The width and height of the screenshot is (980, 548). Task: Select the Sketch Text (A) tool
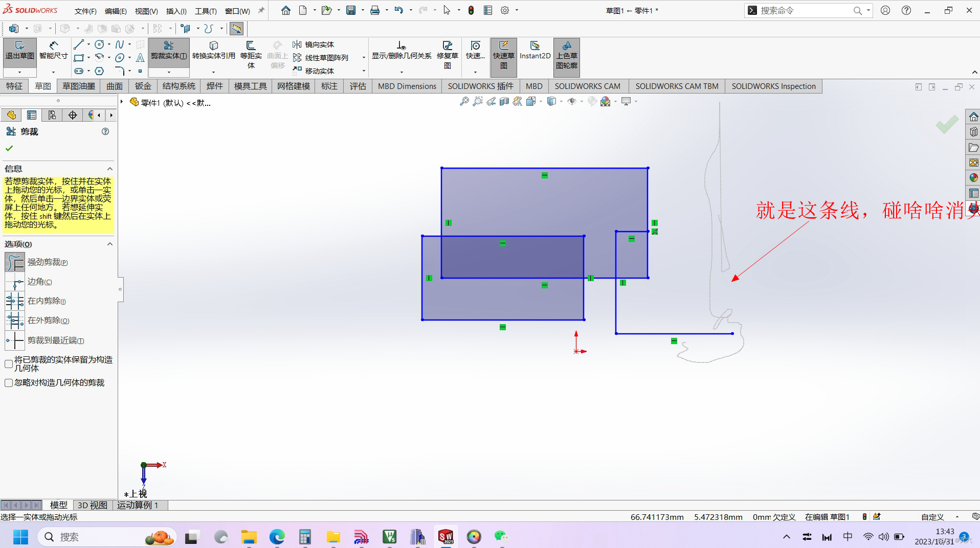(140, 58)
